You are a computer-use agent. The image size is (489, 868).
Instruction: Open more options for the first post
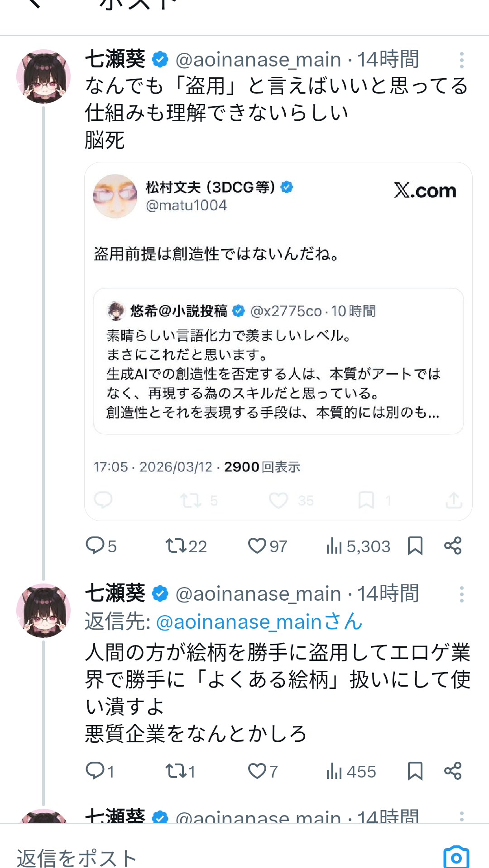(461, 60)
